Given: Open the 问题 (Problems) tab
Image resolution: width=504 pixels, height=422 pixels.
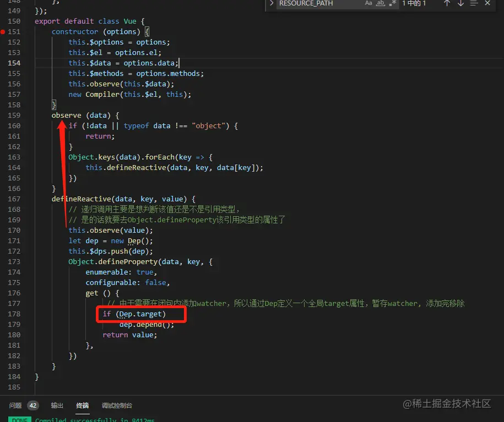Looking at the screenshot, I should (x=15, y=405).
